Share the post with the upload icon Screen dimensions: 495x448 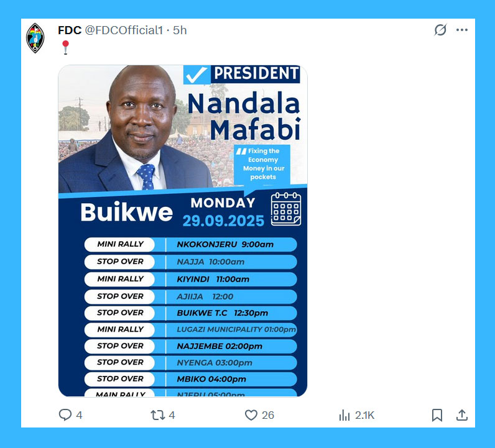pos(462,415)
